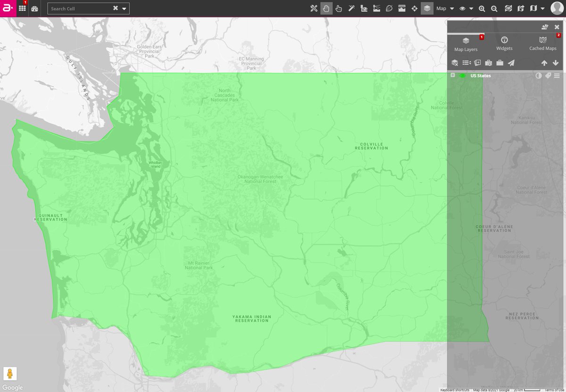This screenshot has height=392, width=566.
Task: Click the add layer collection icon
Action: point(477,63)
